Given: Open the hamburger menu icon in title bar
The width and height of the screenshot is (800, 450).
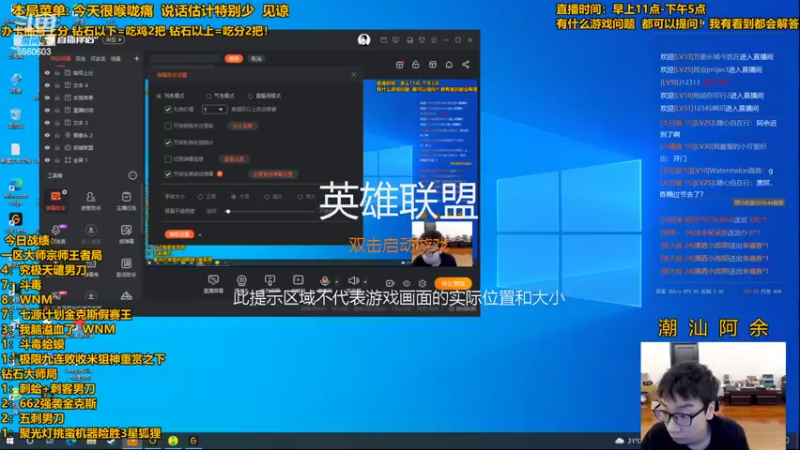Looking at the screenshot, I should tap(434, 40).
